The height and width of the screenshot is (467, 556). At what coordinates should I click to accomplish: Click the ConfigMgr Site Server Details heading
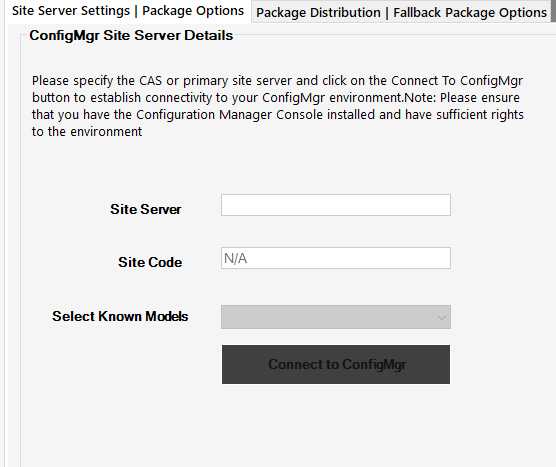point(131,35)
